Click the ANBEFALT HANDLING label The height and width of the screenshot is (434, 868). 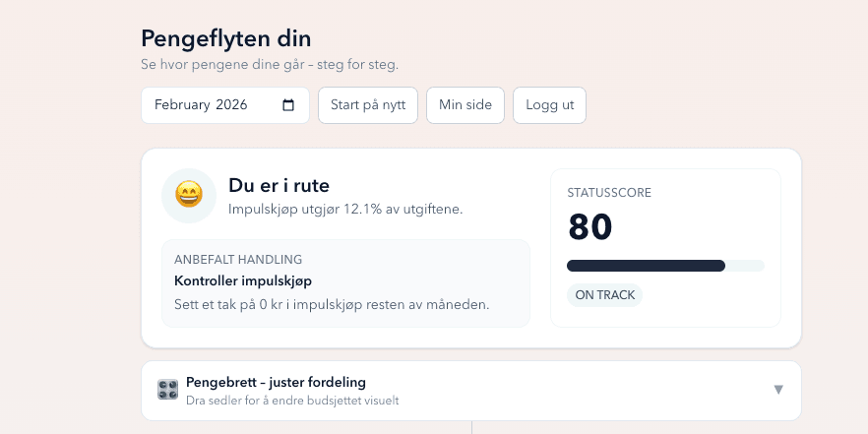(238, 260)
